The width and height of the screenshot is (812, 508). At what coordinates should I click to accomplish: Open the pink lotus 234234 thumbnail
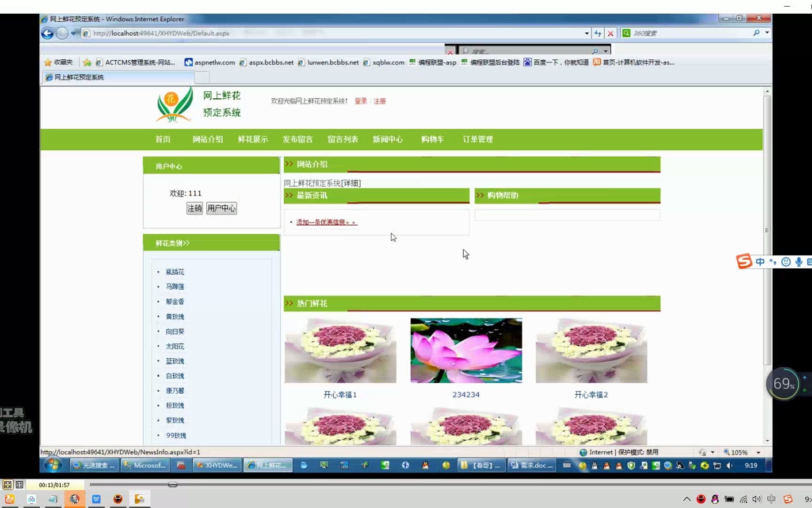[x=466, y=350]
